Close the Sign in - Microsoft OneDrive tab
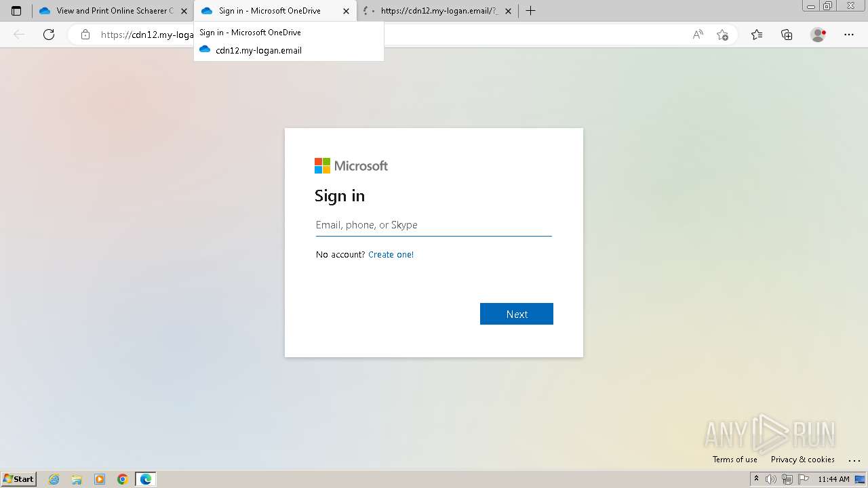This screenshot has width=868, height=488. coord(346,11)
